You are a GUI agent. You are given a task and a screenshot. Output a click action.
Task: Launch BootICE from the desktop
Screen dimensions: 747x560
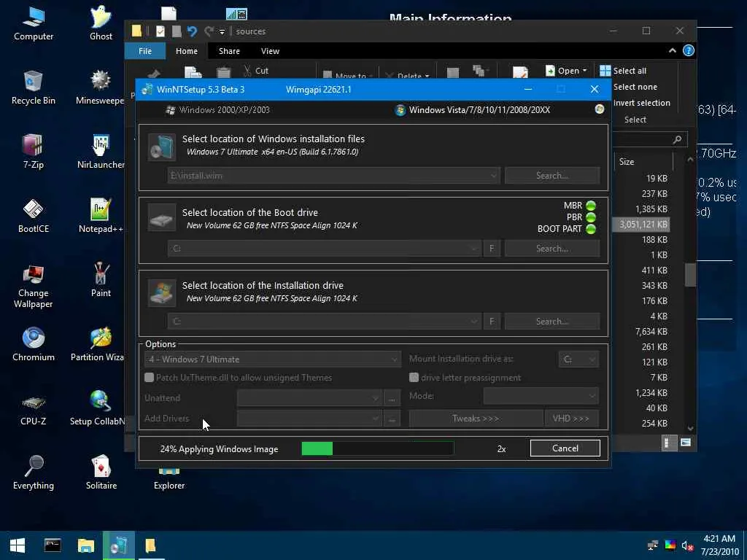pos(34,216)
